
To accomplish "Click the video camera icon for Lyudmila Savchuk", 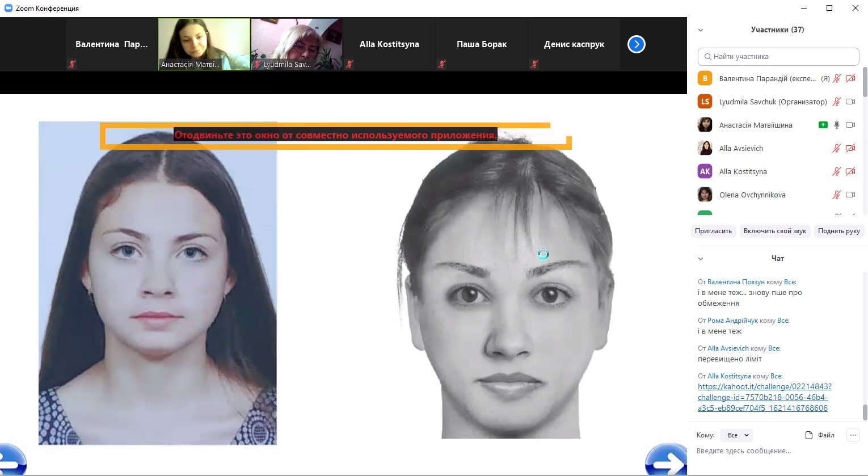I will (850, 102).
